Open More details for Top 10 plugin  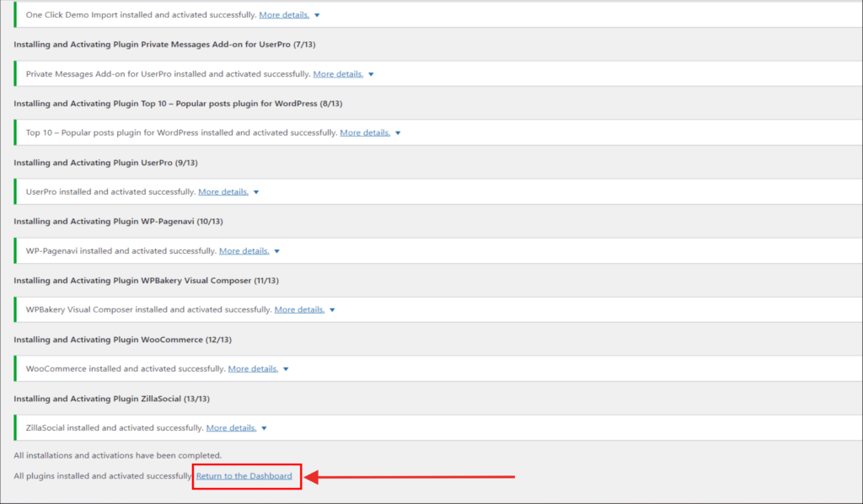point(365,133)
